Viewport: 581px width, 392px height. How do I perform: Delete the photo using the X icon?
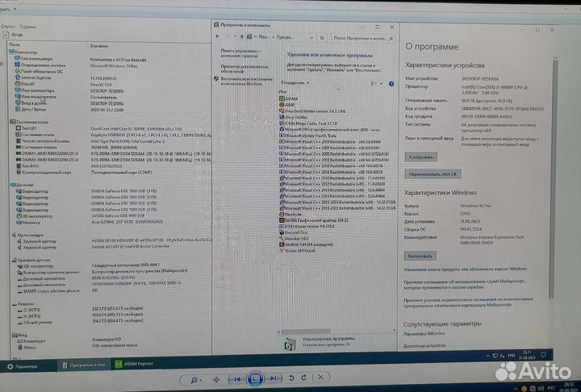(320, 377)
